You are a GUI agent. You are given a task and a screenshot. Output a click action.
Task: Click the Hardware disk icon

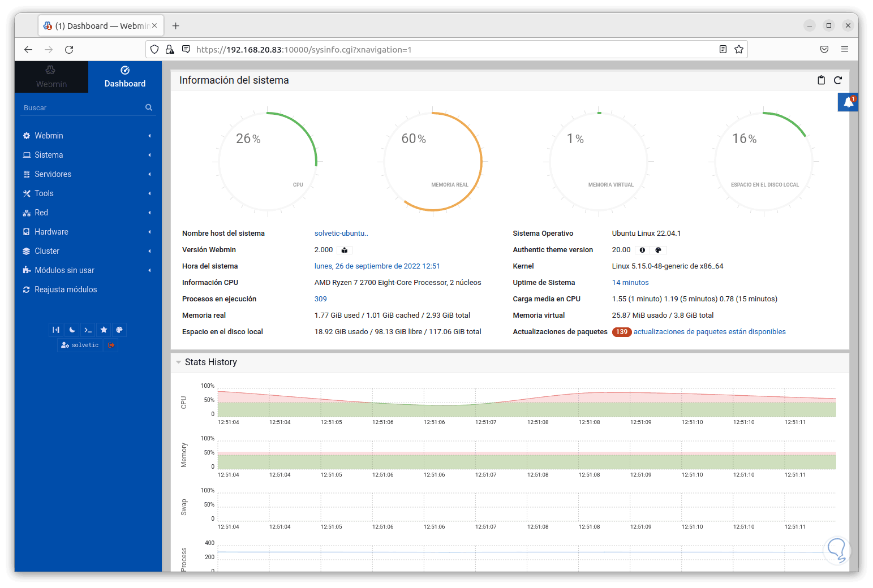[27, 232]
